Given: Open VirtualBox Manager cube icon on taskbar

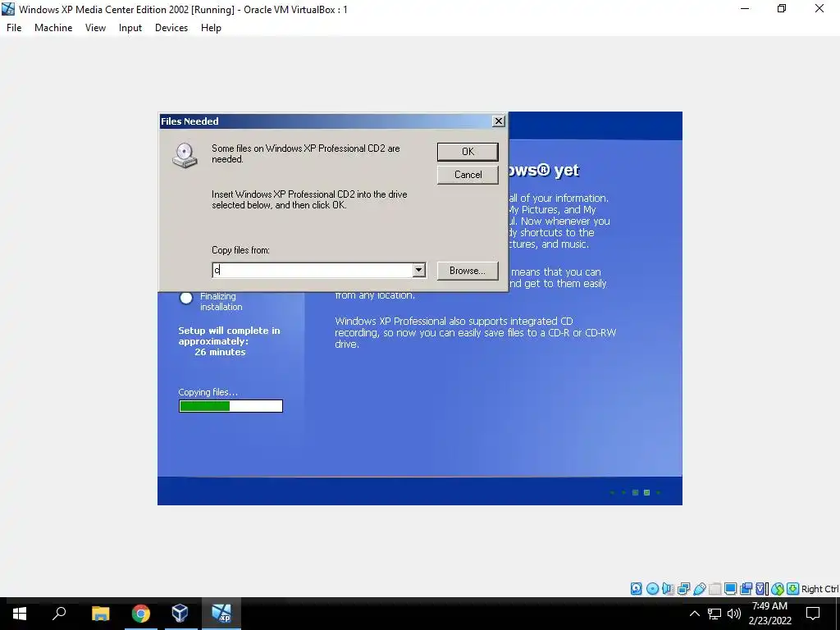Looking at the screenshot, I should 180,614.
